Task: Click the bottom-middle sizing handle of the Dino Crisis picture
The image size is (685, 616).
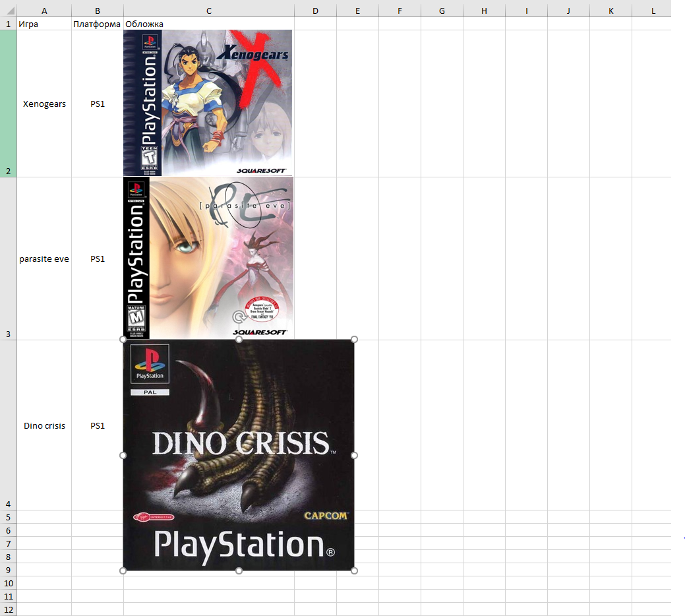Action: pos(239,570)
